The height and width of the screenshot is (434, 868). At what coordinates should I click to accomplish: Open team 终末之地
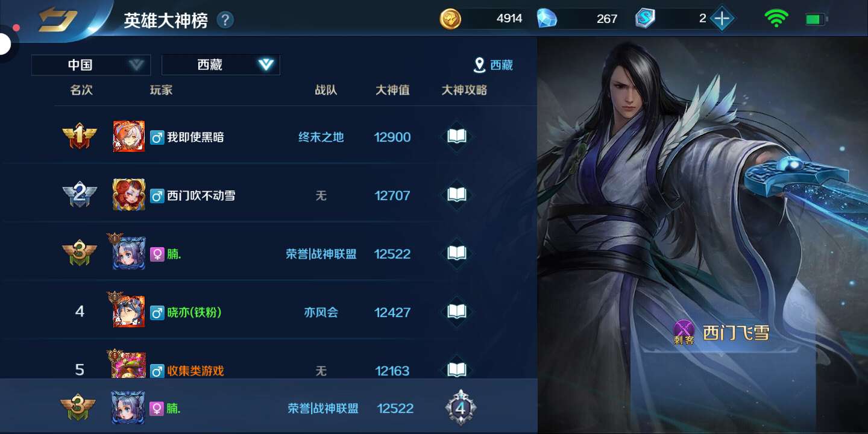click(321, 137)
